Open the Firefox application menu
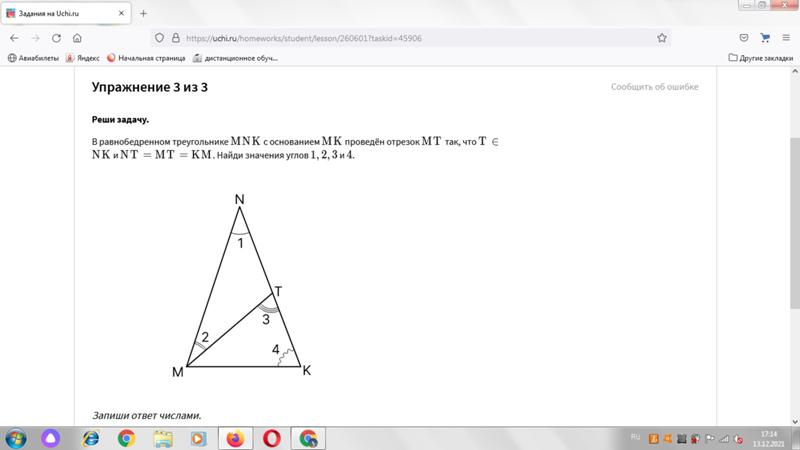This screenshot has height=450, width=800. [x=788, y=37]
